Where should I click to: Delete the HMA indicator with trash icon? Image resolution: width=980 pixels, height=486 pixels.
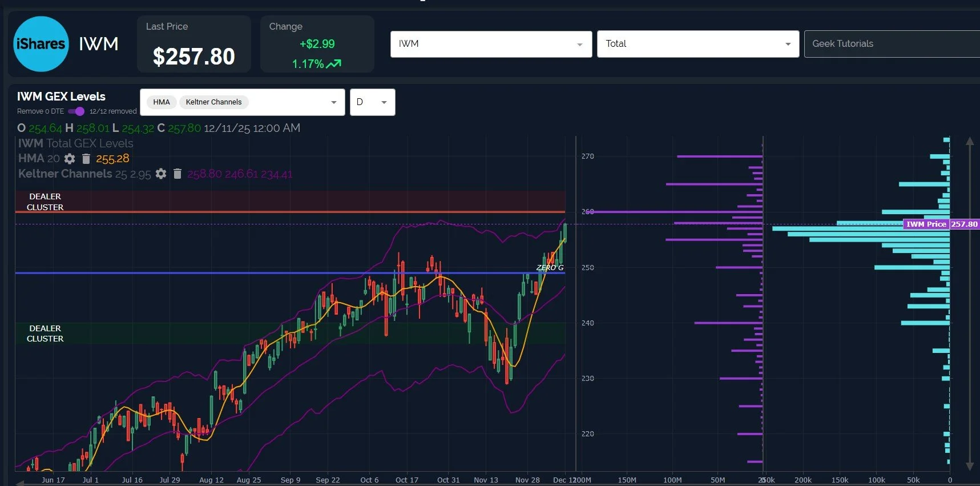[x=86, y=159]
